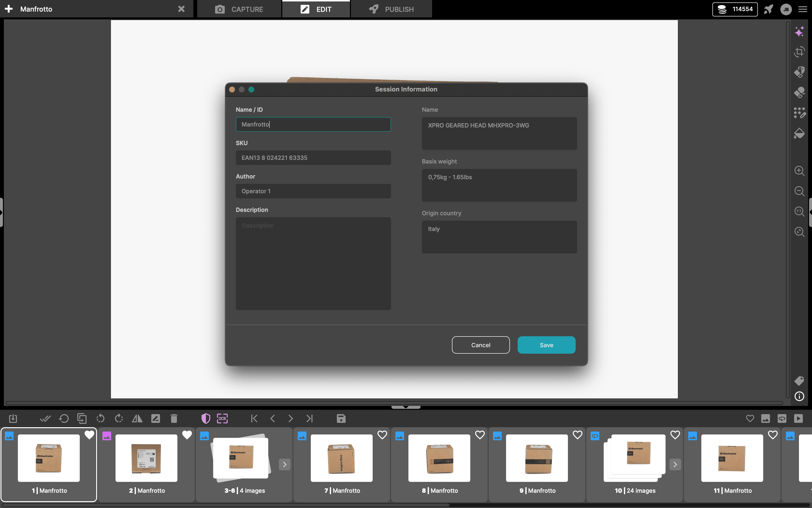
Task: Toggle the favorites filter in the filmstrip toolbar
Action: pos(750,419)
